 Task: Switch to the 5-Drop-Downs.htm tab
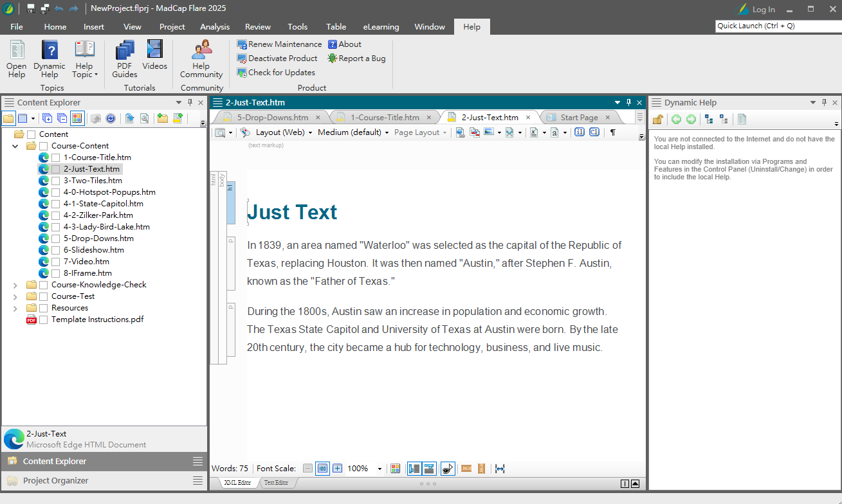pos(273,118)
